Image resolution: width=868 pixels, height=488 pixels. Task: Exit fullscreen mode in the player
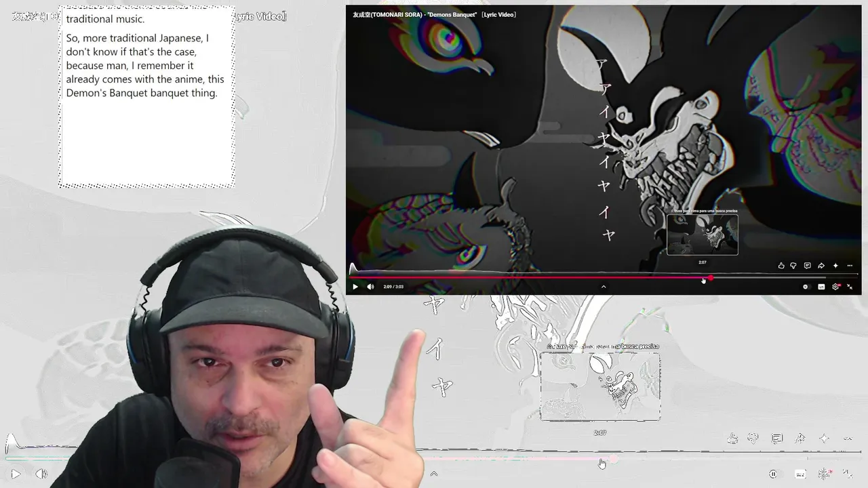pos(850,287)
